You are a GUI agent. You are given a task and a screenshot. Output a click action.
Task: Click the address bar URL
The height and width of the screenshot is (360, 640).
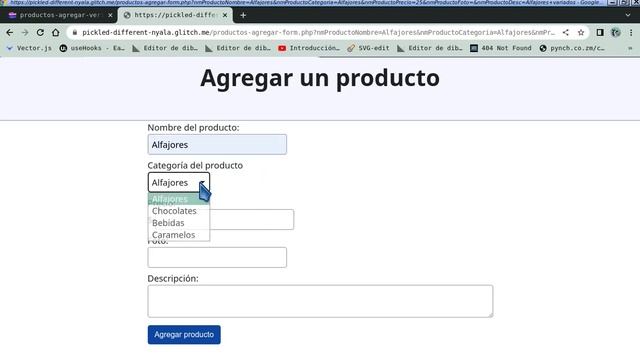pos(318,32)
